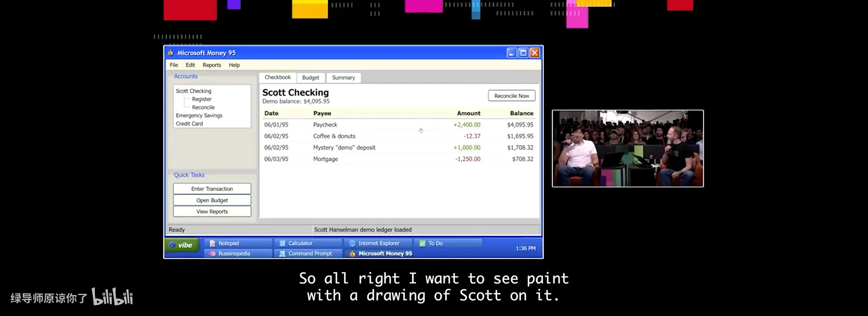Maximize the Microsoft Money 95 window
The image size is (868, 316).
pos(523,53)
